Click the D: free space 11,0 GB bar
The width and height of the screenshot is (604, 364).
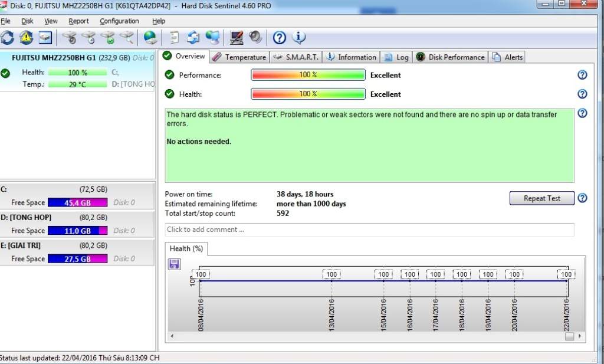click(77, 231)
